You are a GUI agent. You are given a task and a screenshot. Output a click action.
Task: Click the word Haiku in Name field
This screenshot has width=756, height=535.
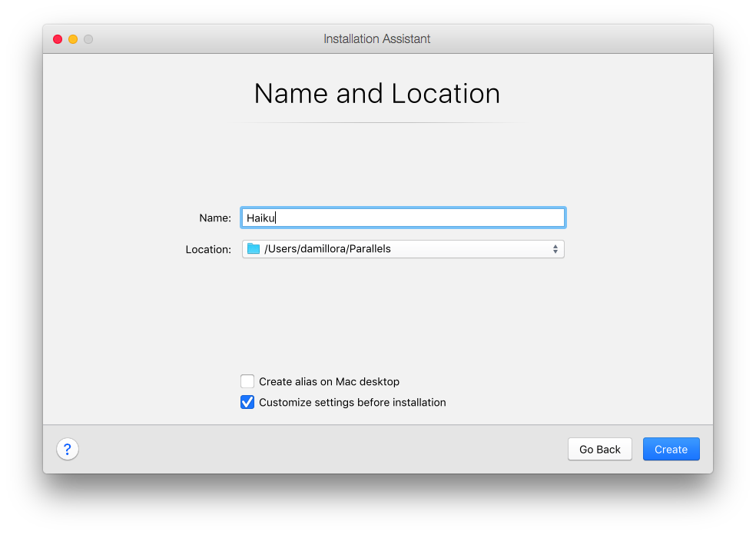260,218
